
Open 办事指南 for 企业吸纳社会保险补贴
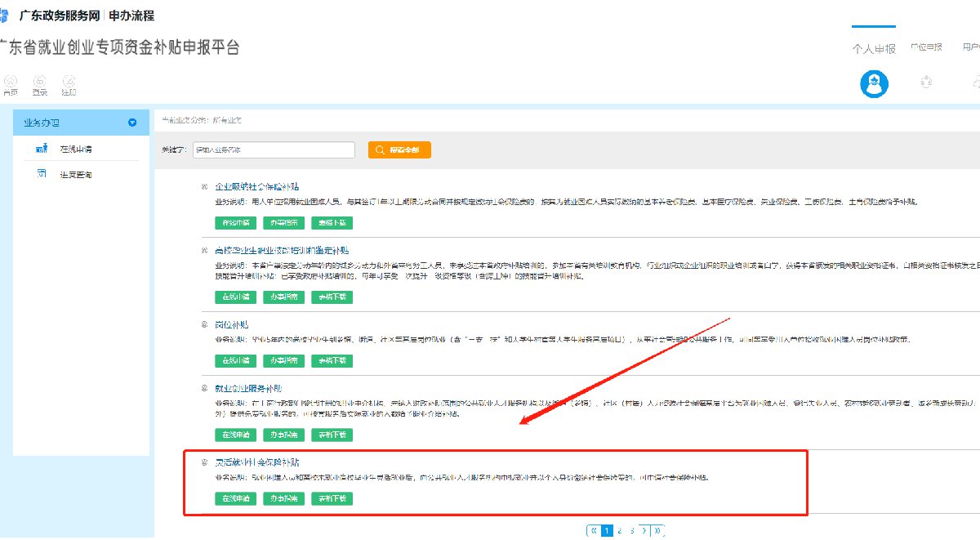[x=284, y=222]
